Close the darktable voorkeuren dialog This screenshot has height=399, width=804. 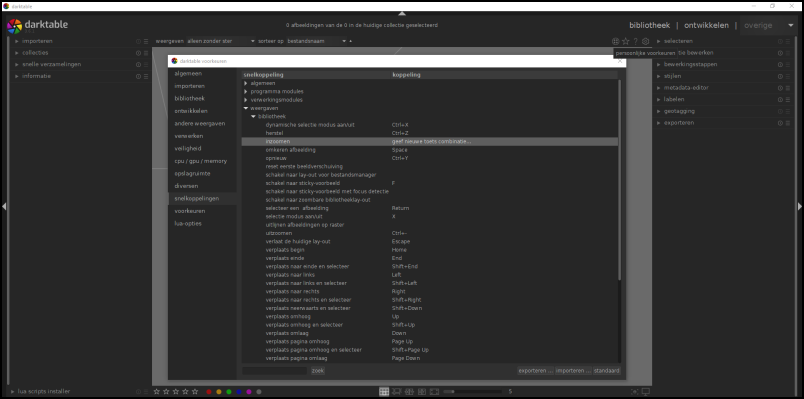(620, 61)
